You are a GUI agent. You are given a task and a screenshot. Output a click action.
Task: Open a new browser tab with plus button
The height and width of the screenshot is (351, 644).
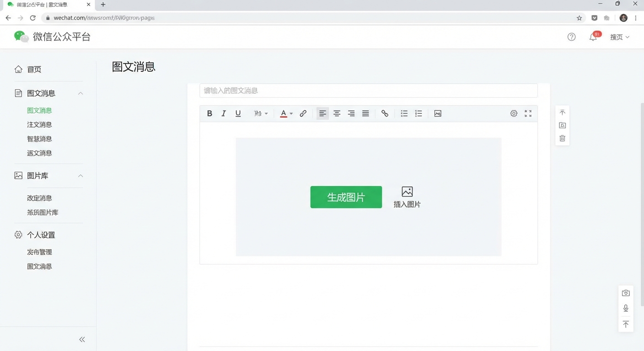click(103, 5)
